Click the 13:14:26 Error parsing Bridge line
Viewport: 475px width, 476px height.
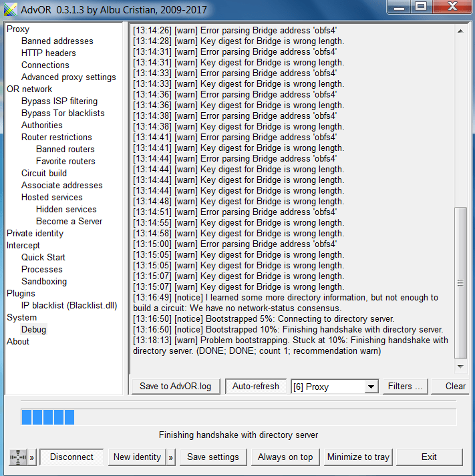(x=234, y=30)
